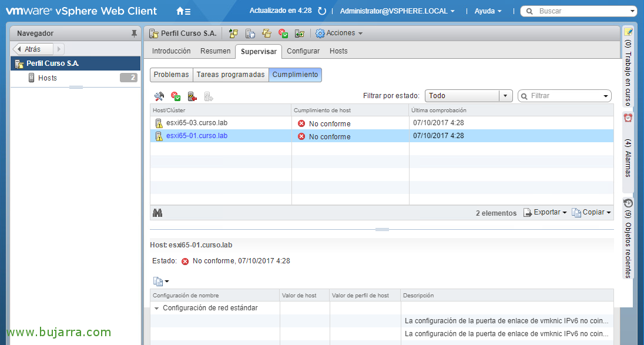Click the forward navigation arrow

59,49
